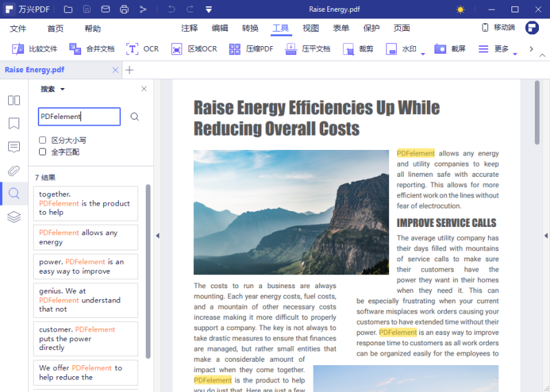Viewport: 550px width, 392px height.
Task: Click the 压缩PDF compress tool
Action: [251, 49]
